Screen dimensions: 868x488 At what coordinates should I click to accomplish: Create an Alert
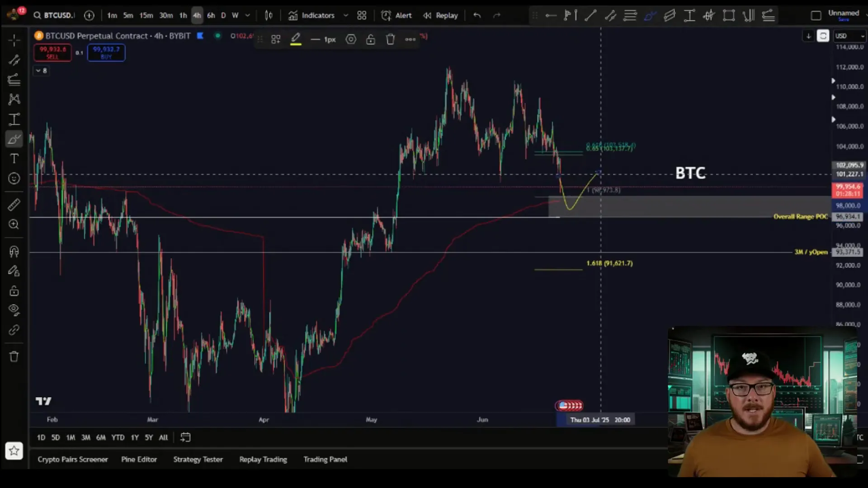tap(396, 15)
